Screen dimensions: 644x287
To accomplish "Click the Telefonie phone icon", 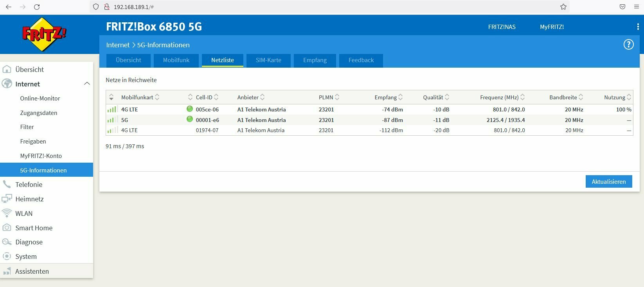I will [x=7, y=184].
